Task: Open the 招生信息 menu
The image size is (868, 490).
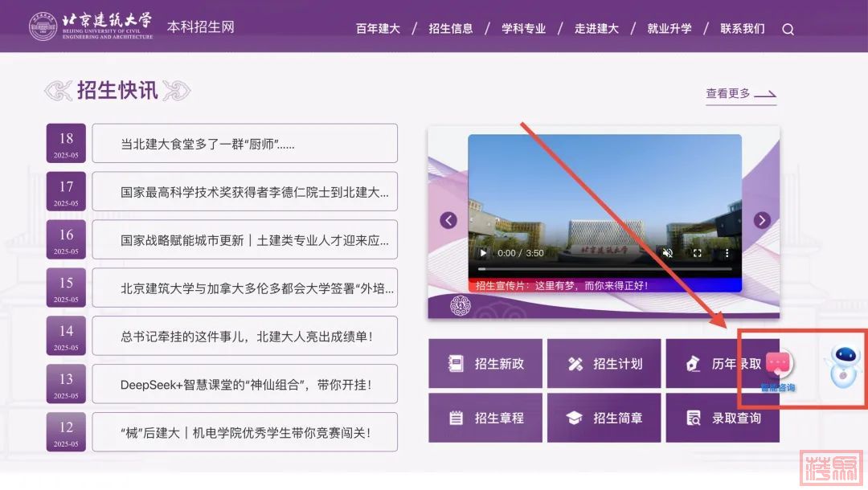Action: [451, 29]
